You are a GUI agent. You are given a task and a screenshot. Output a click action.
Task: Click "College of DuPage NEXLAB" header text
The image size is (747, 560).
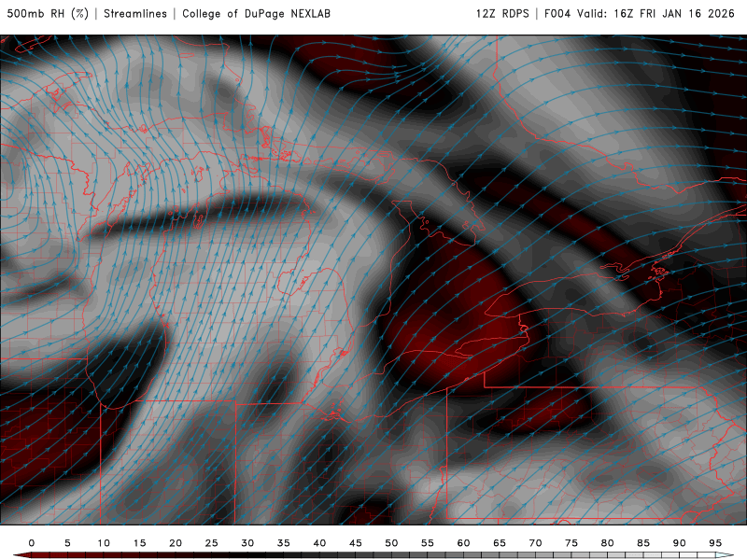point(256,13)
